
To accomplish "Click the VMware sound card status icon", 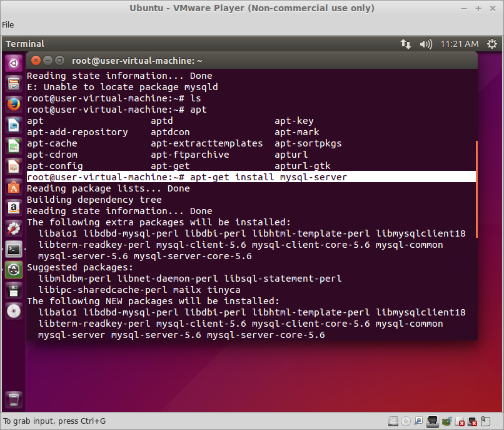I will point(446,421).
